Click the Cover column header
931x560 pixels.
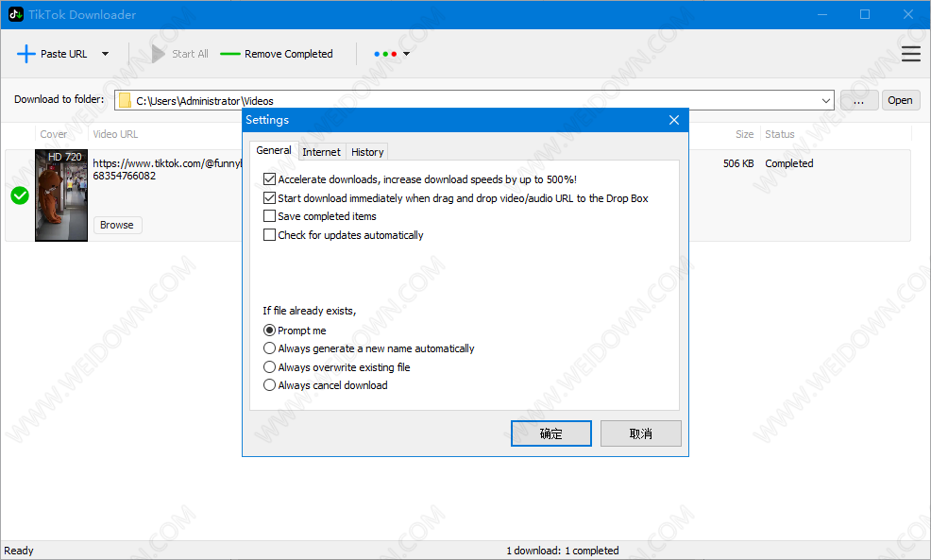54,134
